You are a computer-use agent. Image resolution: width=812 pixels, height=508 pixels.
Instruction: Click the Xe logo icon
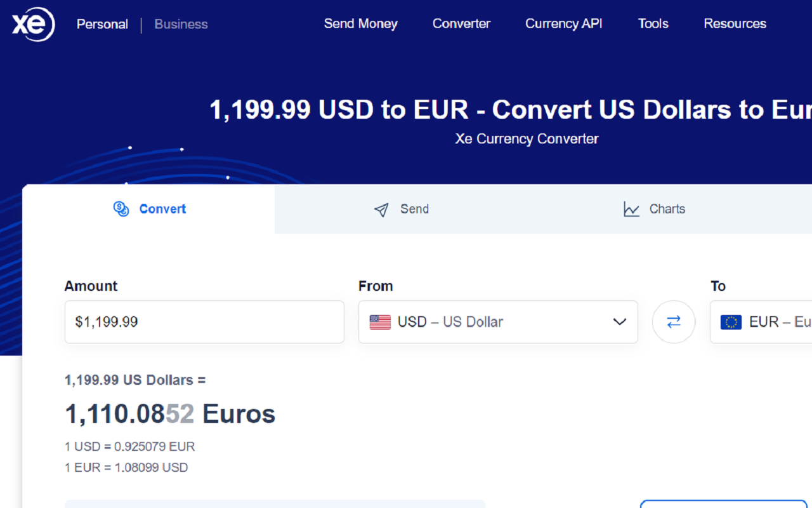[x=33, y=25]
